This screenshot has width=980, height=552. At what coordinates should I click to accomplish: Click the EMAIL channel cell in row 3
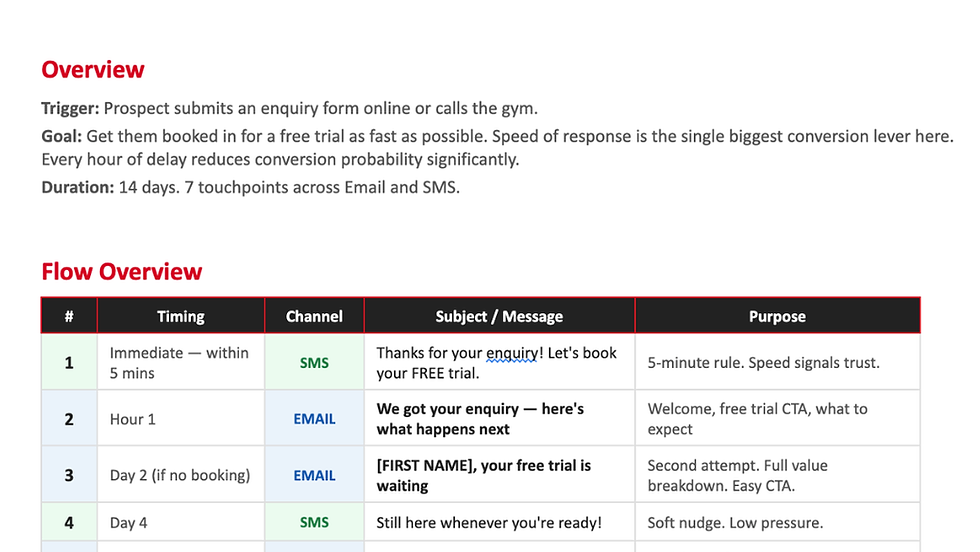(x=314, y=475)
